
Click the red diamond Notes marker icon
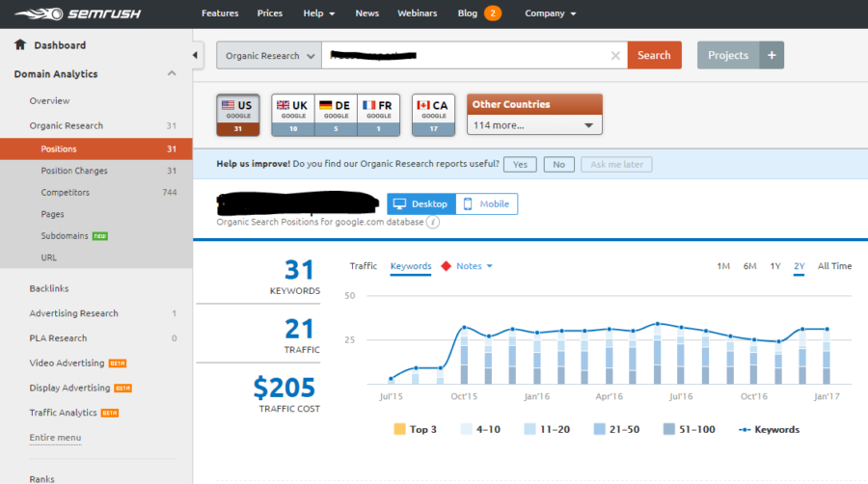[447, 266]
